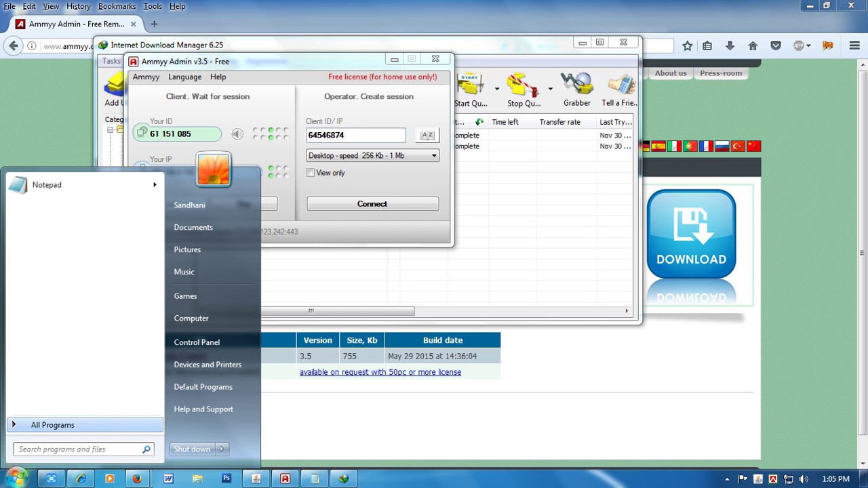Click the Search programs and files box
Viewport: 868px width, 488px height.
point(83,449)
